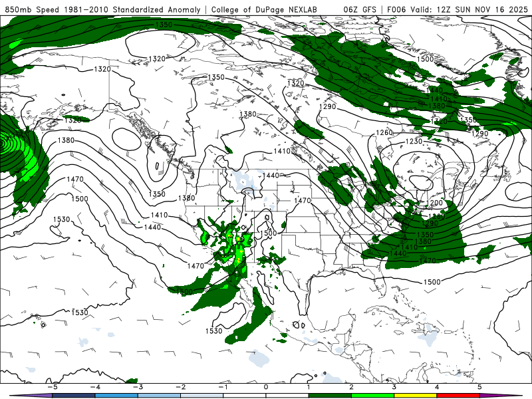Click the yellow 3 to 4 colorbar segment

(415, 396)
